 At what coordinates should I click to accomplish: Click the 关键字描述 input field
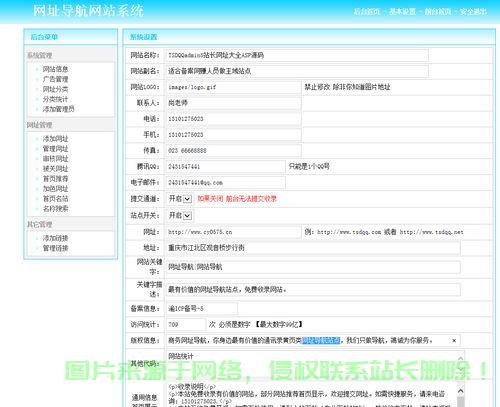point(313,289)
